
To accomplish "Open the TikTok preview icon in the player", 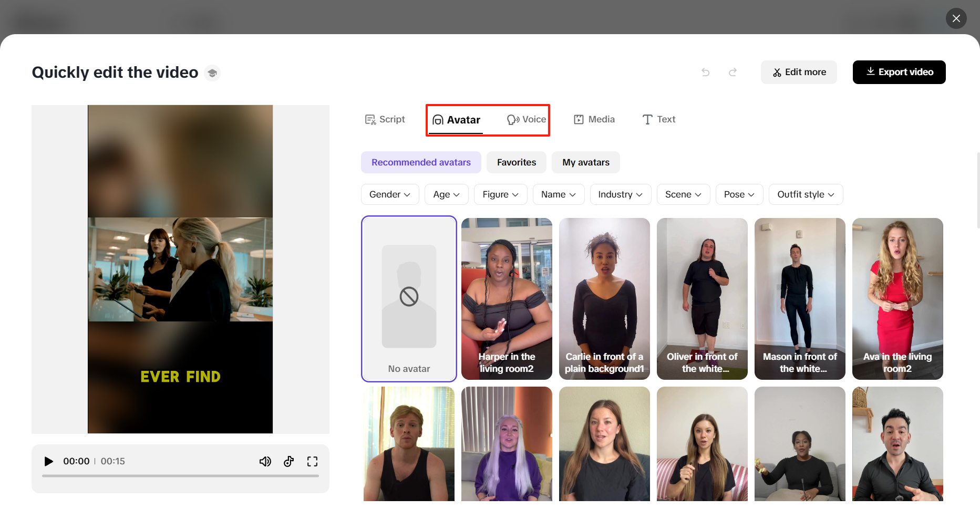I will (x=288, y=461).
